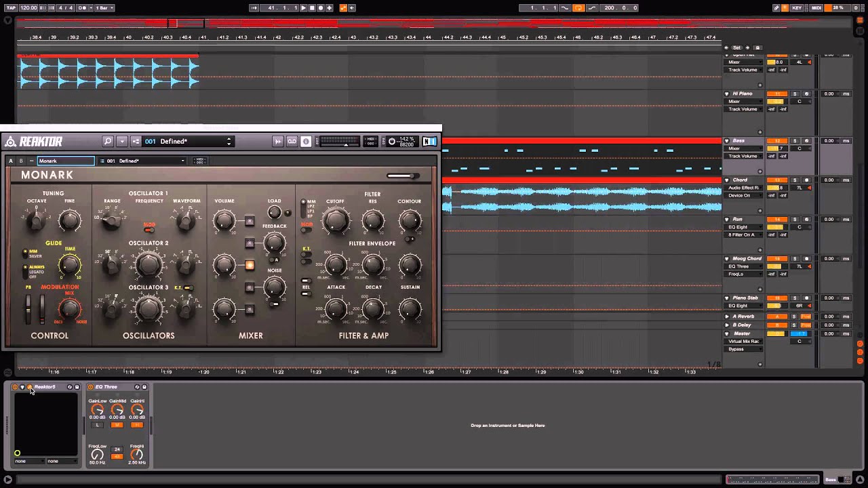Toggle the Reaktor5 device activator
Image resolution: width=868 pixels, height=488 pixels.
(15, 387)
